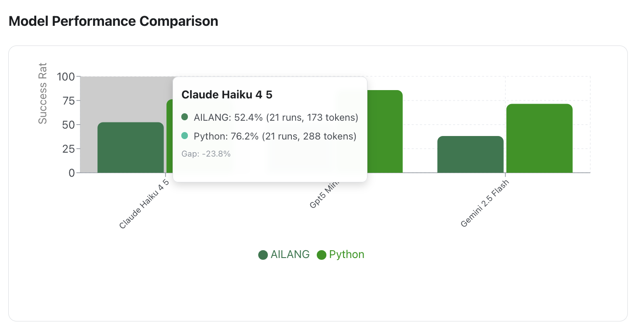Click the Gap -23.8% tooltip text
This screenshot has width=644, height=335.
[x=206, y=154]
